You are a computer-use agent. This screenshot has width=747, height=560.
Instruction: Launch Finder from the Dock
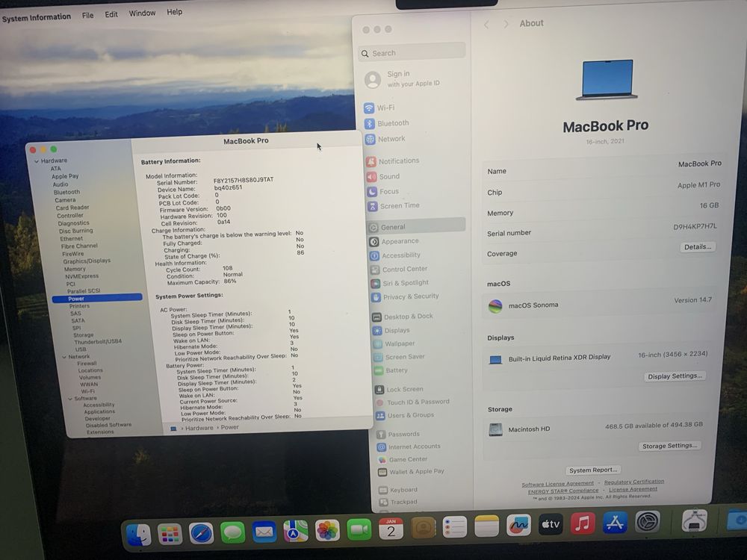[139, 535]
